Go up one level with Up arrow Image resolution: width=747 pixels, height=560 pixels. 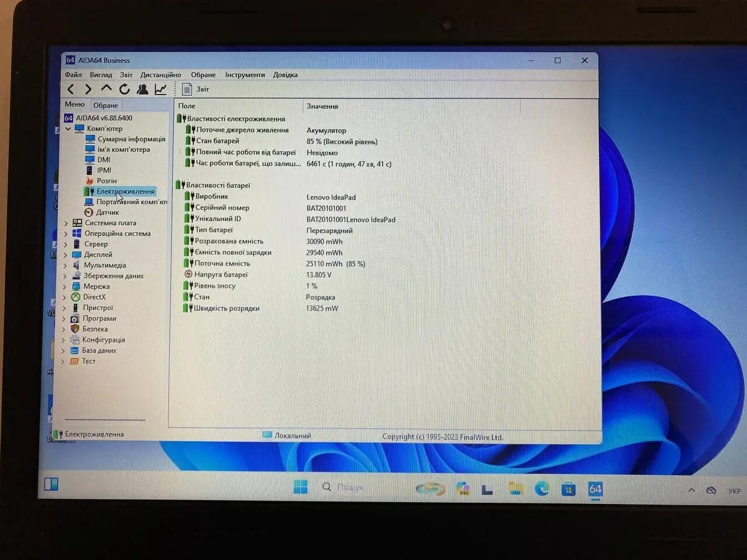[x=106, y=90]
